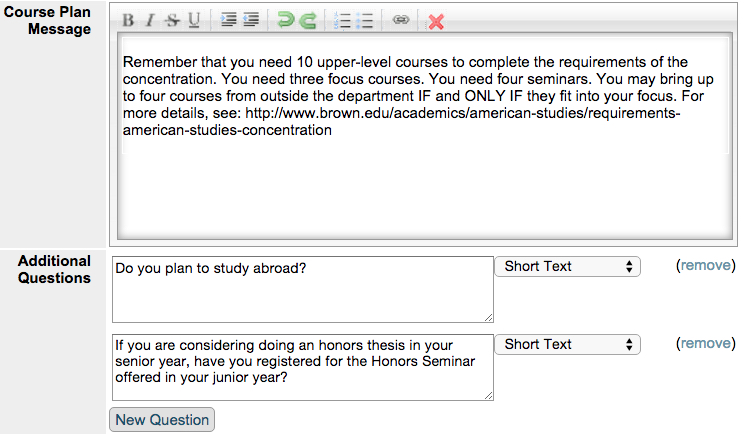The image size is (746, 435).
Task: Click into the honors thesis question textarea
Action: [303, 367]
